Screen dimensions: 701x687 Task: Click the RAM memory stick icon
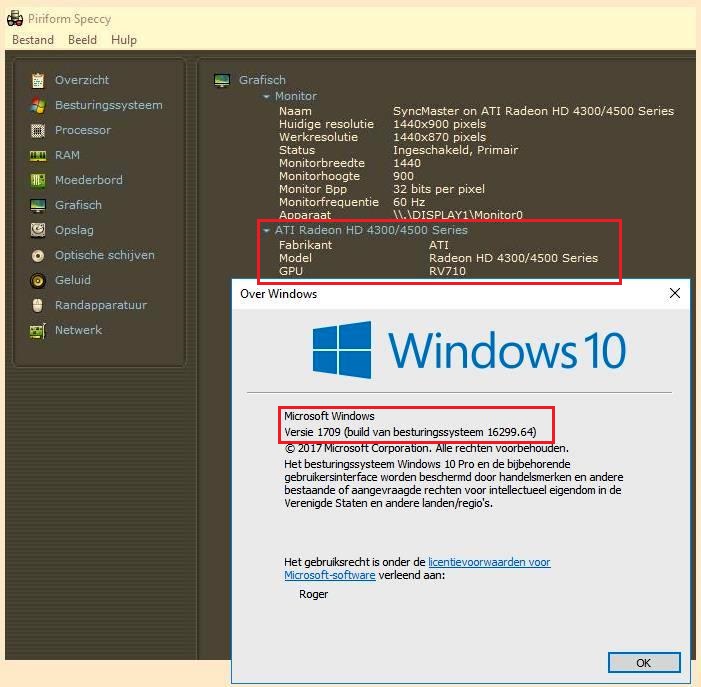coord(38,156)
